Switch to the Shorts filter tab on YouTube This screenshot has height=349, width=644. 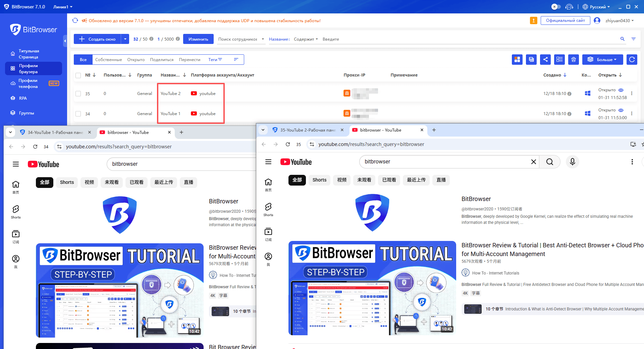point(319,180)
